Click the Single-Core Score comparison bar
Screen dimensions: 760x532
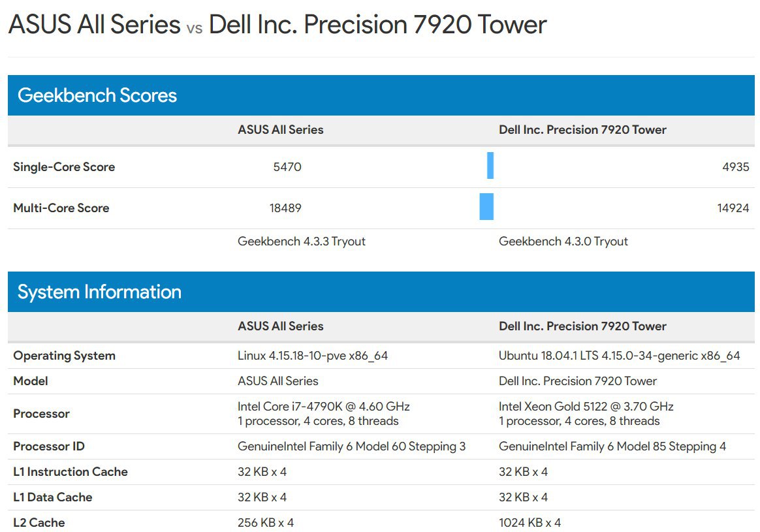click(490, 166)
